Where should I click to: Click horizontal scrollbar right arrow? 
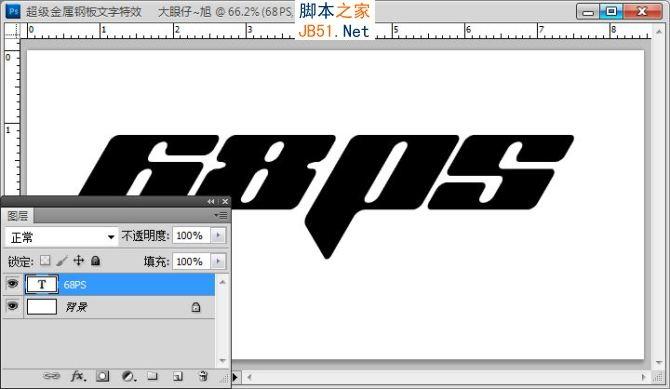(644, 377)
